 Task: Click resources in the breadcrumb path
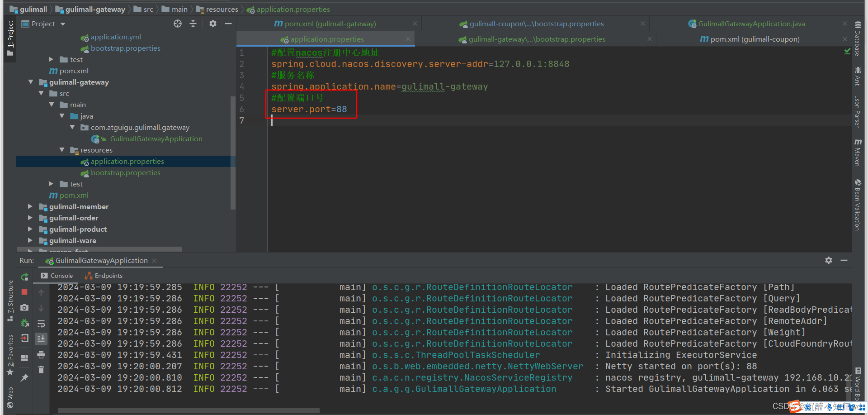[217, 9]
